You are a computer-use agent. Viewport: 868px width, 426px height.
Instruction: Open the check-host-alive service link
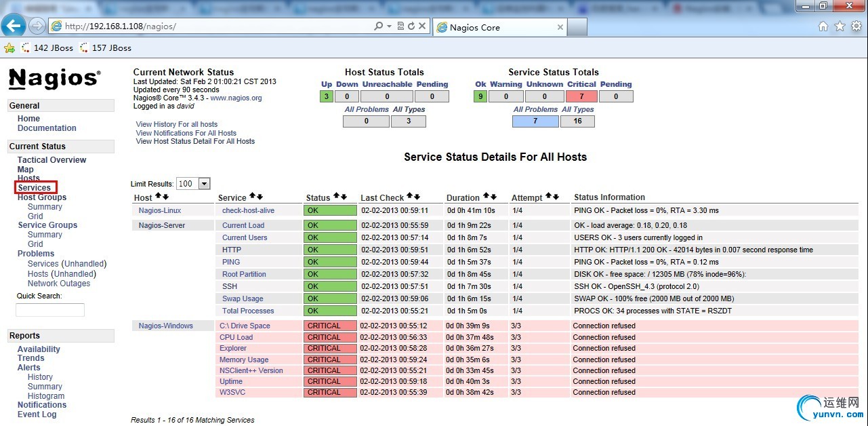pos(248,210)
